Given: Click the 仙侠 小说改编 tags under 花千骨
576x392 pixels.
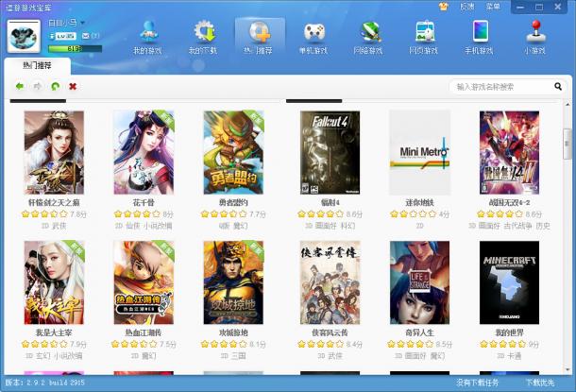Looking at the screenshot, I should [x=149, y=226].
